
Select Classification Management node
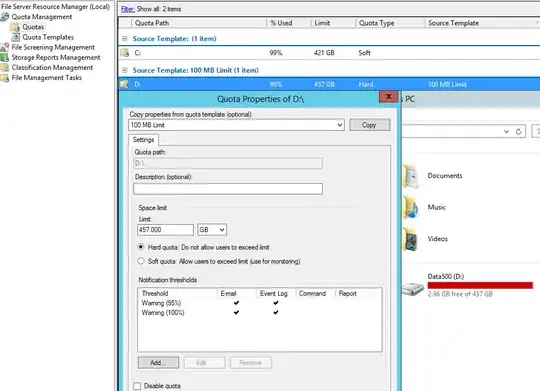52,68
